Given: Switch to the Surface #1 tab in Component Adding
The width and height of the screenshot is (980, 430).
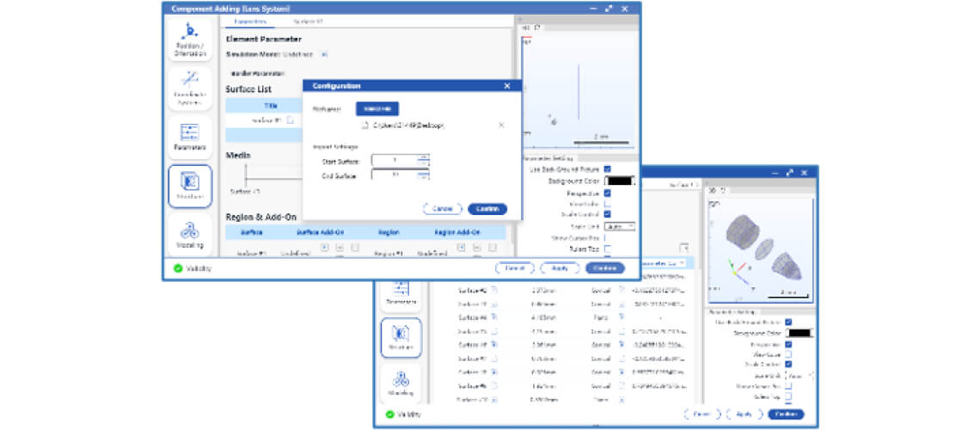Looking at the screenshot, I should pyautogui.click(x=308, y=20).
